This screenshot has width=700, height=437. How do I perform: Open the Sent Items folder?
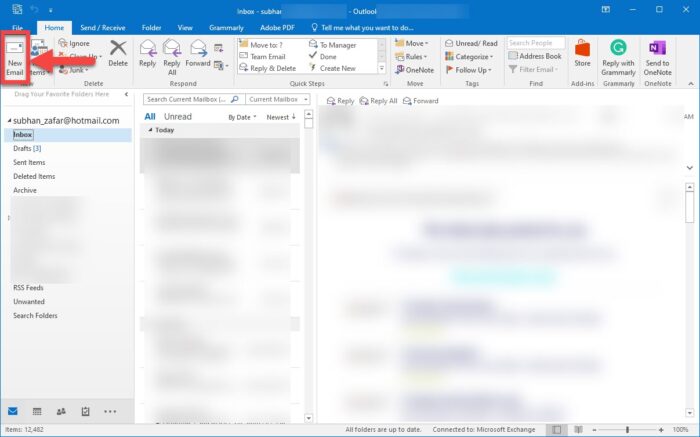click(x=29, y=162)
